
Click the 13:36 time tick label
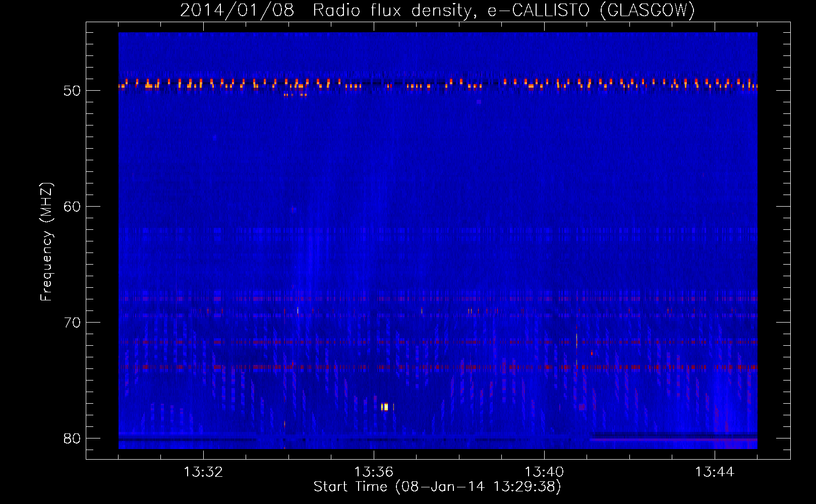pyautogui.click(x=374, y=472)
